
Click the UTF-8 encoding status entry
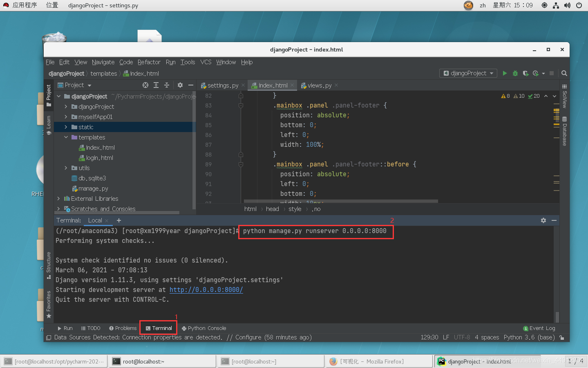[x=462, y=337]
